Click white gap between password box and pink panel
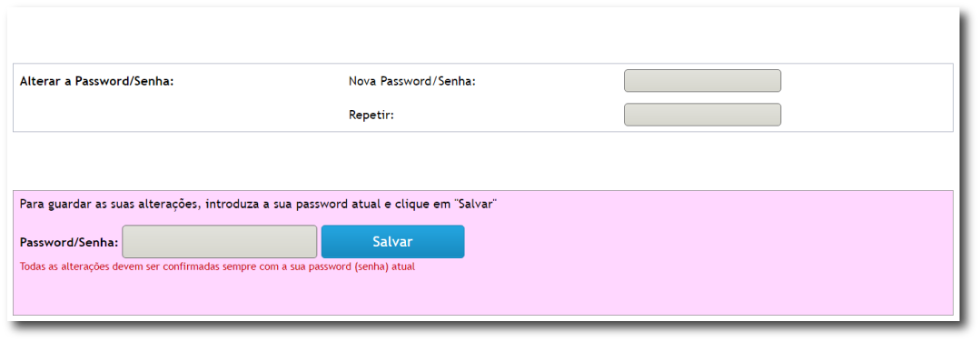The height and width of the screenshot is (342, 980). tap(482, 161)
